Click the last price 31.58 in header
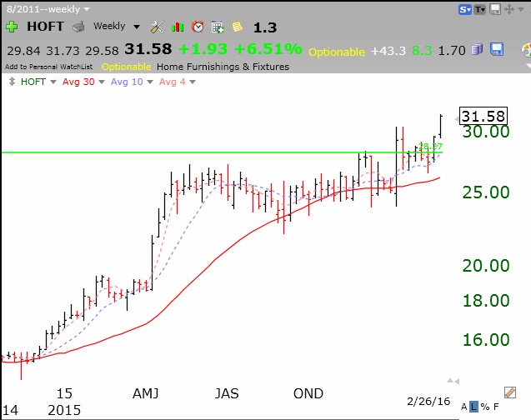531x420 pixels. (148, 49)
